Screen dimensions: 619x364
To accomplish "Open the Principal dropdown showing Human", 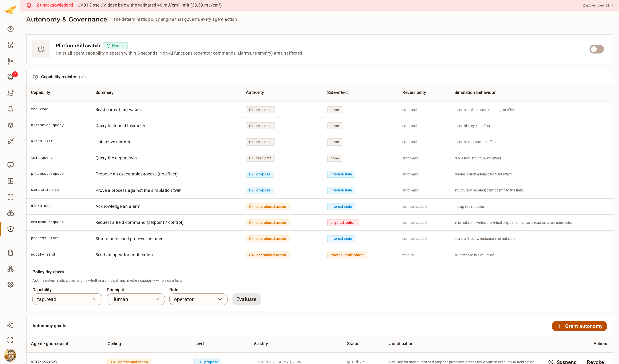I will pyautogui.click(x=136, y=299).
